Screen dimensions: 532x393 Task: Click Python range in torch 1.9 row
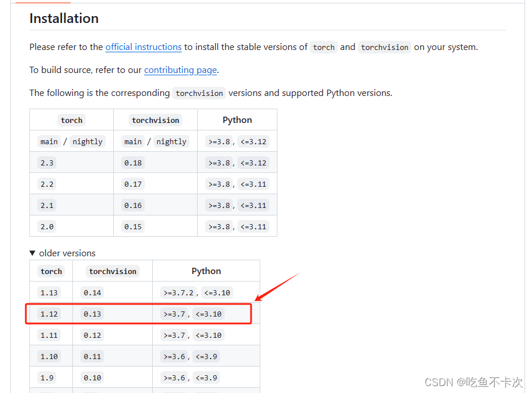[190, 377]
